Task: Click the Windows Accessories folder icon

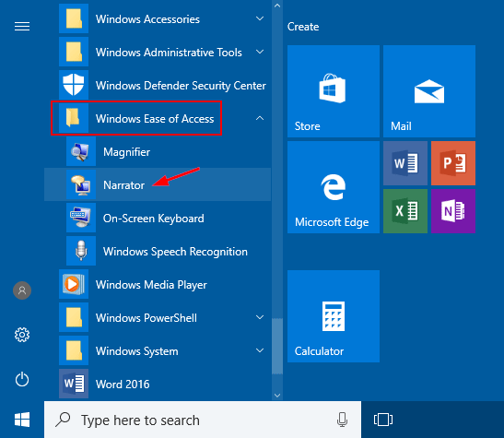Action: click(74, 18)
